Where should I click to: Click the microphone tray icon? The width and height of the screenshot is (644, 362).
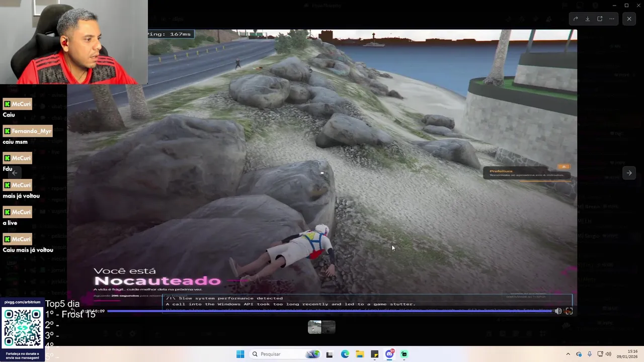589,354
